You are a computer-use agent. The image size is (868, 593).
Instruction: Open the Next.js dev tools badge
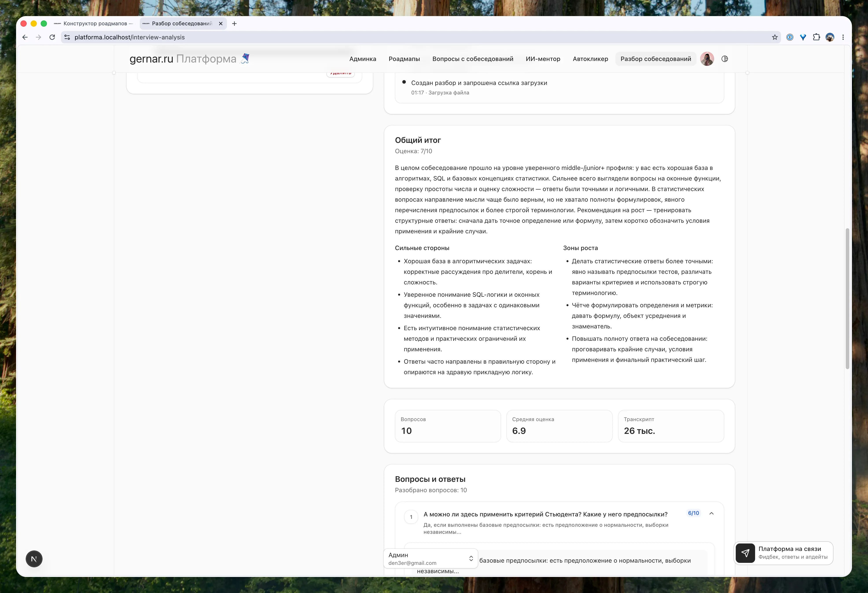pyautogui.click(x=34, y=559)
